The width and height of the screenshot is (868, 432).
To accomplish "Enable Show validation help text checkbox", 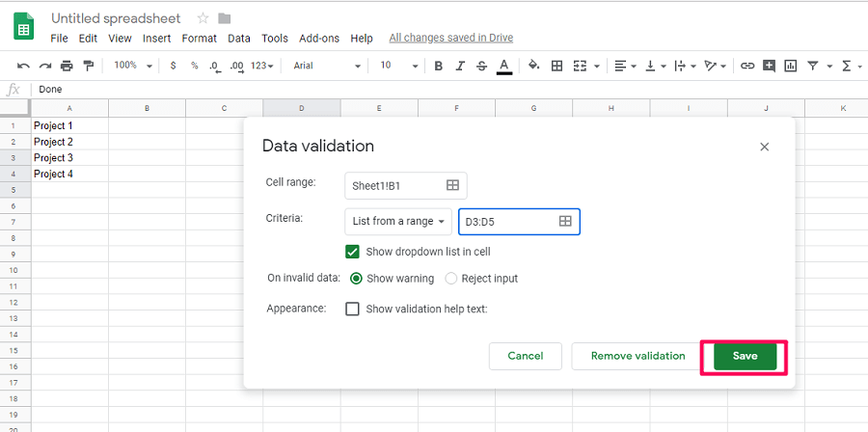I will coord(352,309).
